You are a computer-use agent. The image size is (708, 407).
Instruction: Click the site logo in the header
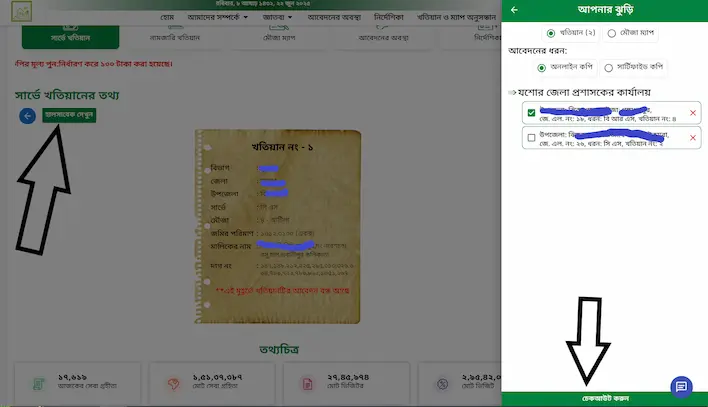[x=22, y=11]
